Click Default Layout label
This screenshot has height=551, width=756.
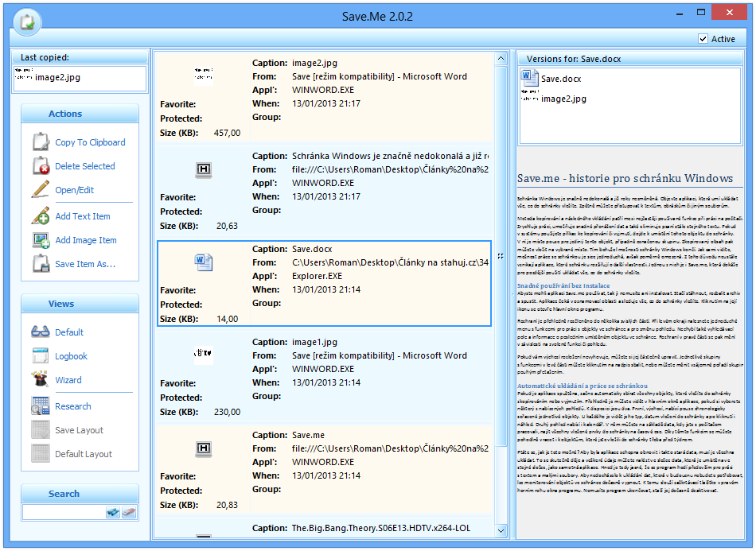[x=84, y=454]
